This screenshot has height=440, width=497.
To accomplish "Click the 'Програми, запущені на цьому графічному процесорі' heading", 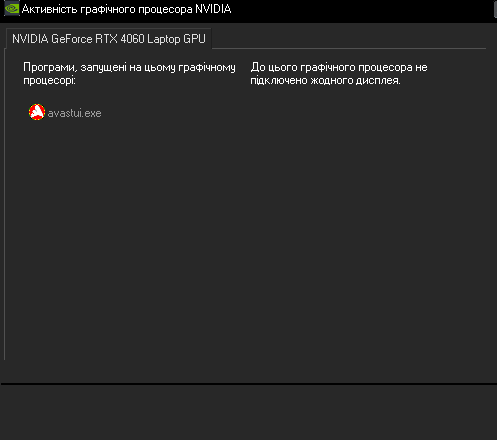I will click(x=129, y=74).
